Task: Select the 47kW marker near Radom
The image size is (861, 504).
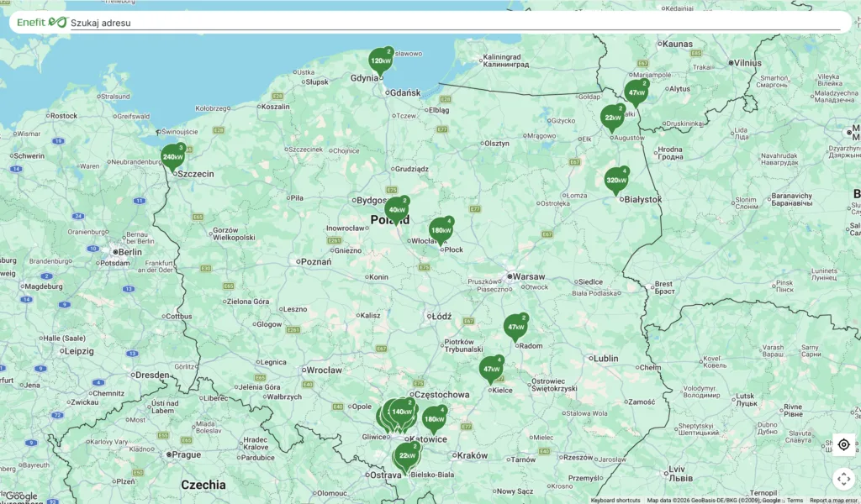Action: tap(515, 327)
